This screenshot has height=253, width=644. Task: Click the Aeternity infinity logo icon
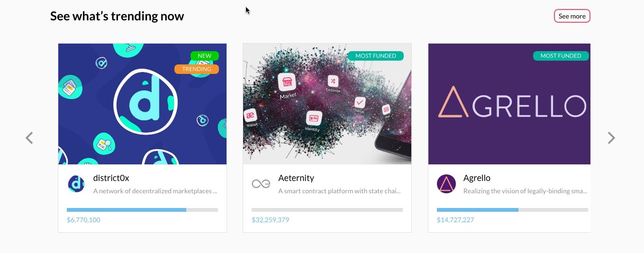coord(261,184)
